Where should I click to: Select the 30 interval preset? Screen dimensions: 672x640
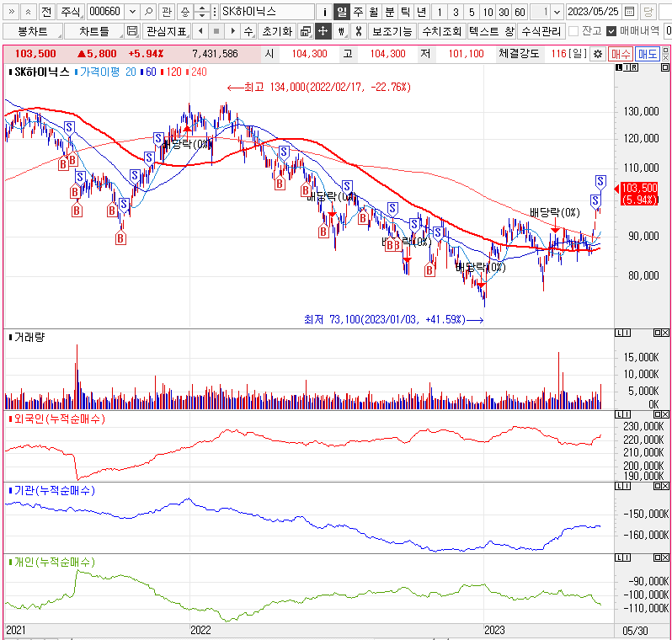(504, 12)
